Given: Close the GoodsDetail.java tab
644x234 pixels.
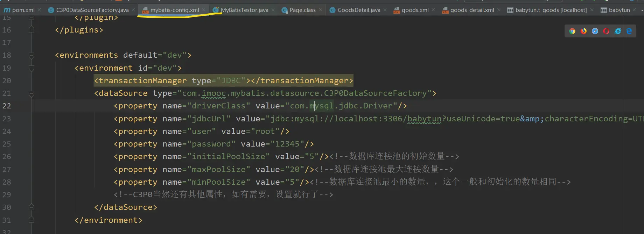Looking at the screenshot, I should click(x=385, y=10).
